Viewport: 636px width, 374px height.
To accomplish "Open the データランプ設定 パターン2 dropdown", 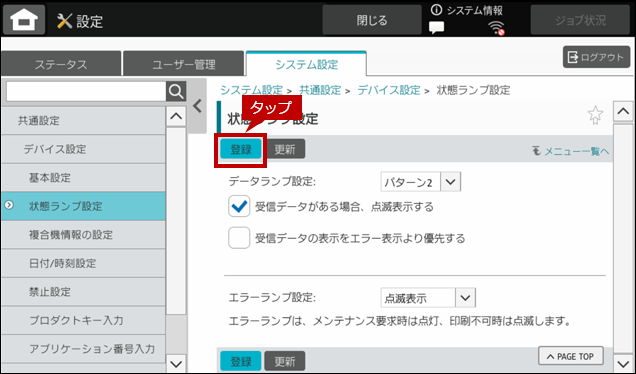I will pyautogui.click(x=421, y=182).
